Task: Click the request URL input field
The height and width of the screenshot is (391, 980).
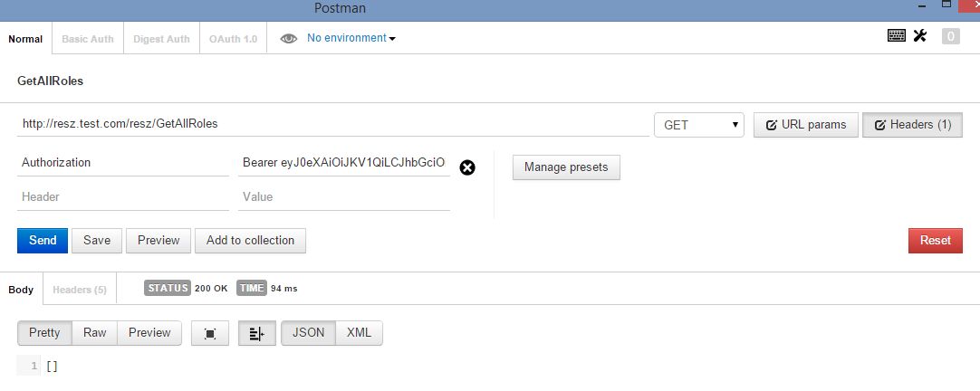Action: tap(331, 124)
